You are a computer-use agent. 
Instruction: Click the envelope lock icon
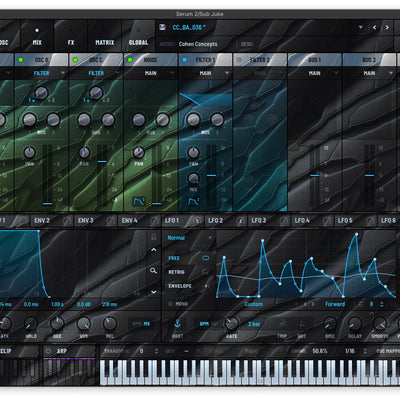click(154, 237)
